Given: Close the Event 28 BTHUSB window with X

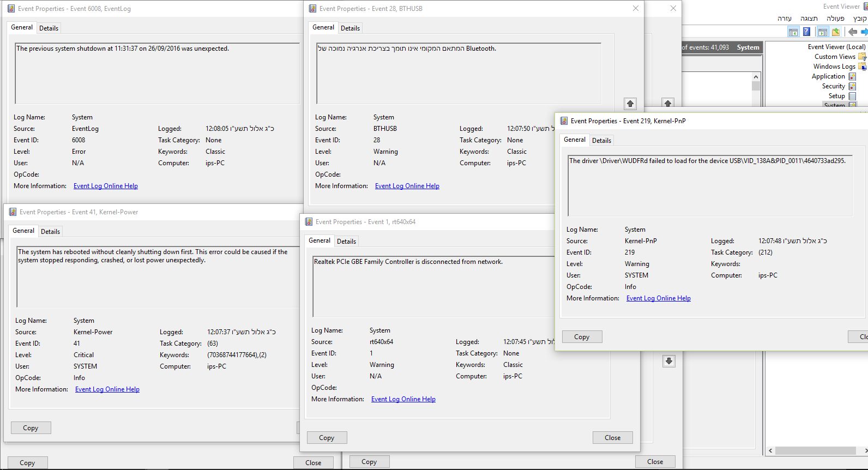Looking at the screenshot, I should click(636, 8).
